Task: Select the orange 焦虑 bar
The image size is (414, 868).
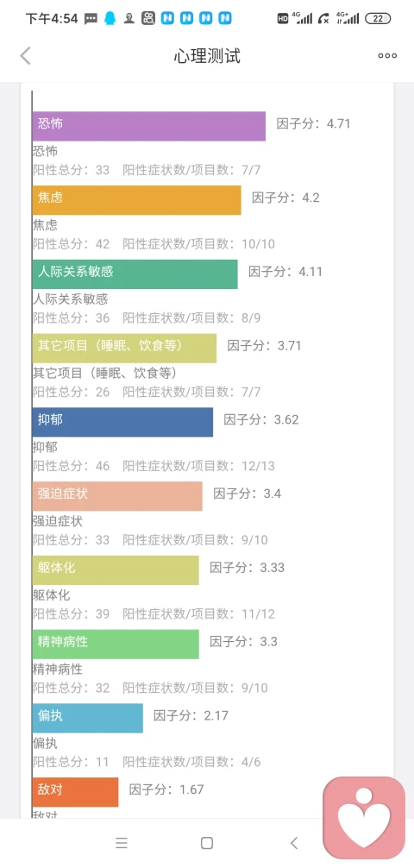Action: click(x=137, y=200)
